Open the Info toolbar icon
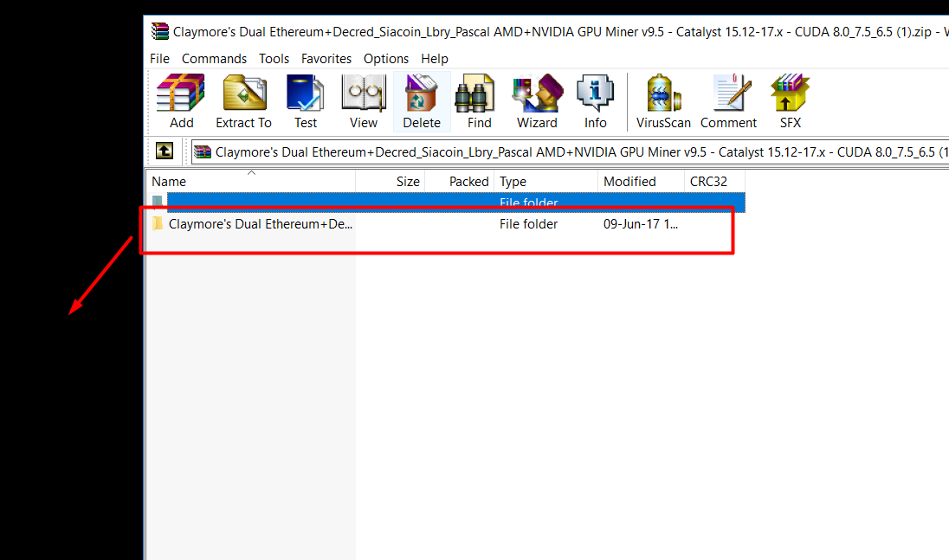The width and height of the screenshot is (949, 560). pyautogui.click(x=595, y=101)
